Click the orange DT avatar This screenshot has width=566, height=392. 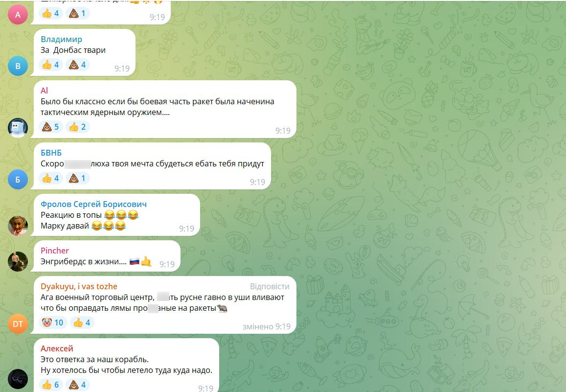click(x=18, y=324)
